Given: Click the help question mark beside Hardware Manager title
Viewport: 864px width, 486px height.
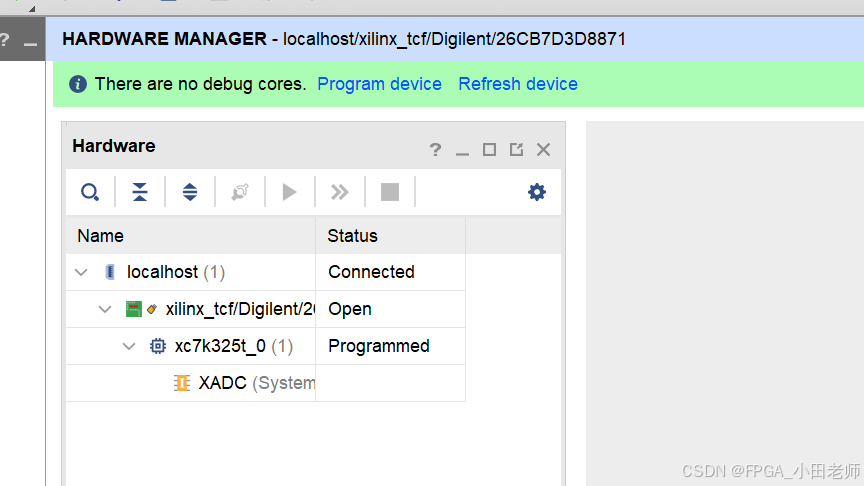Looking at the screenshot, I should click(4, 40).
